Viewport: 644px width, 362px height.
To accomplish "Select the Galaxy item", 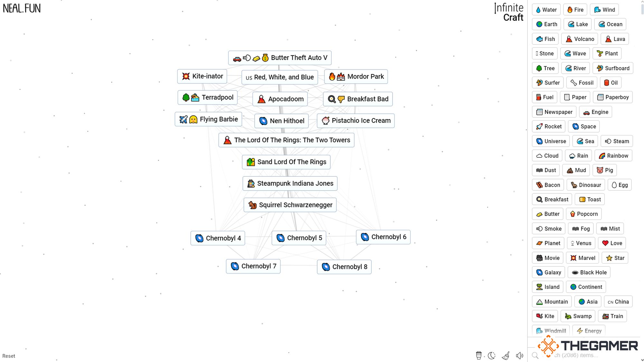I will click(x=548, y=273).
